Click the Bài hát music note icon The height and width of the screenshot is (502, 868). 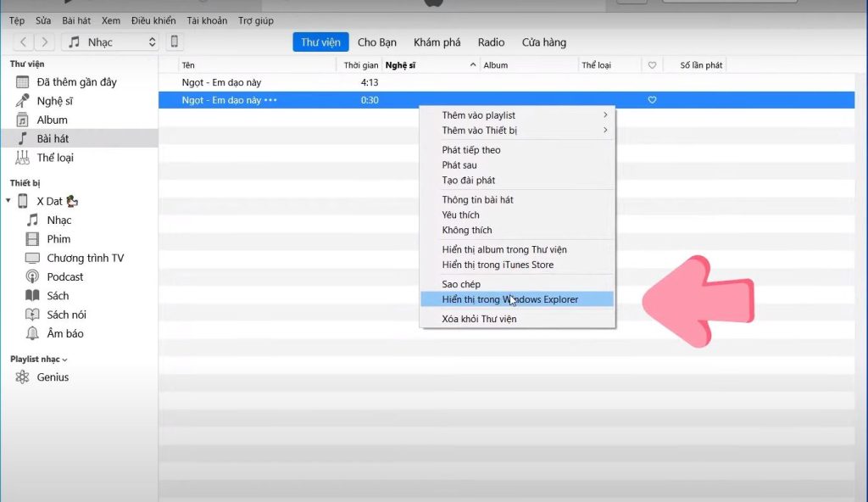click(x=22, y=138)
